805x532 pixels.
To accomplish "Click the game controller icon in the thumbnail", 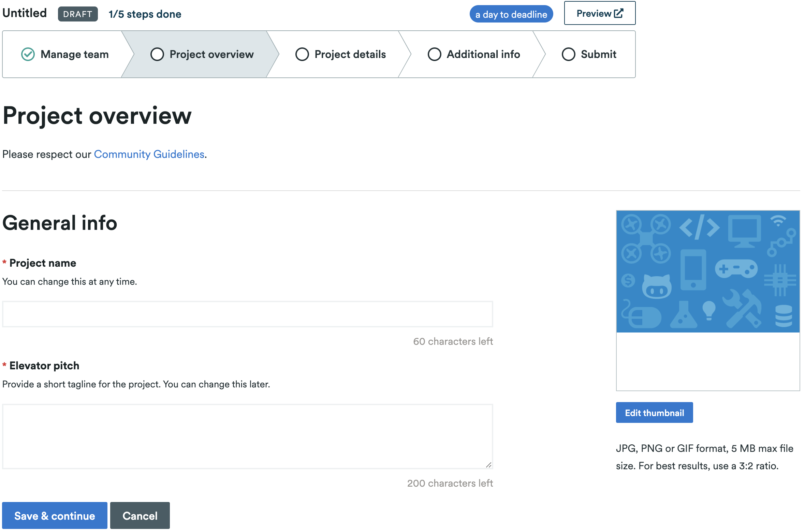I will click(x=736, y=269).
